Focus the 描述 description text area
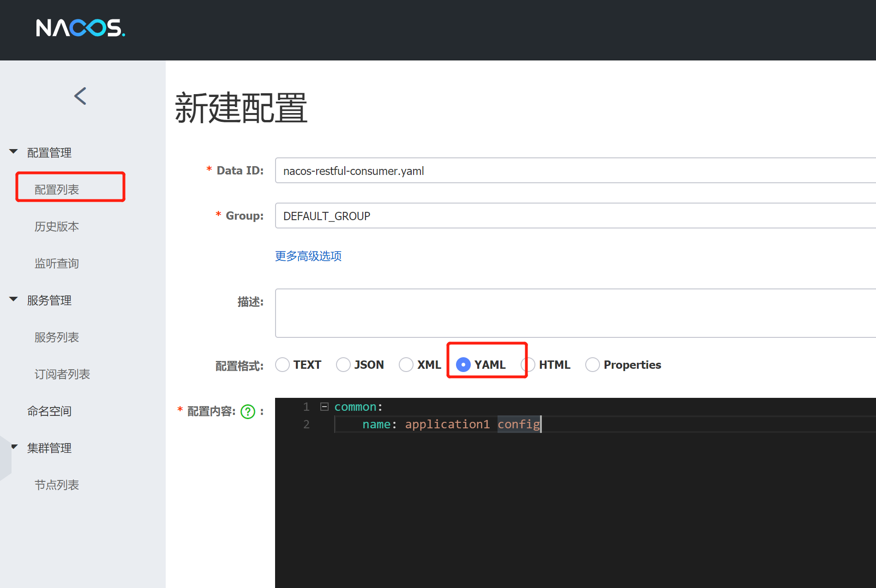The height and width of the screenshot is (588, 876). (x=576, y=313)
